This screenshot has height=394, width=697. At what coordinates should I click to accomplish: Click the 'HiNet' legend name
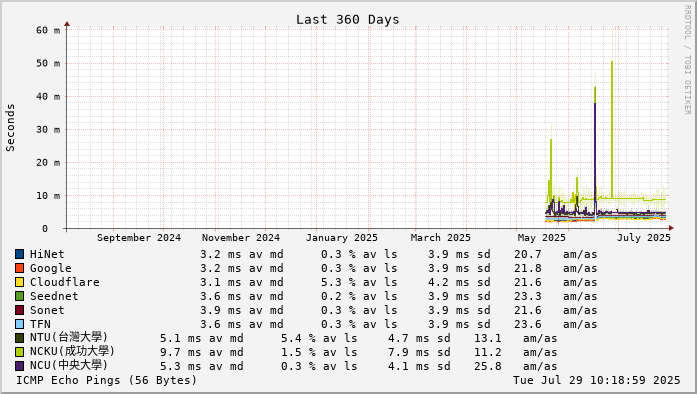tap(47, 254)
